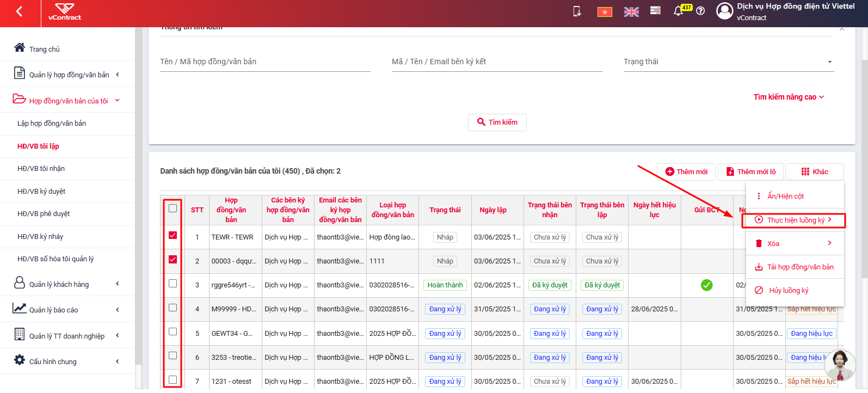Expand Tìm kiếm nâng cao
This screenshot has width=868, height=393.
pyautogui.click(x=789, y=97)
